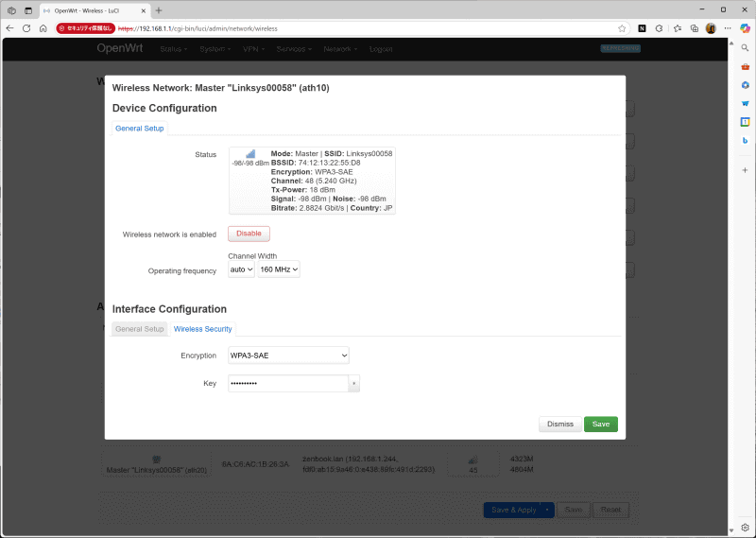Click the Disable wireless network button
The width and height of the screenshot is (756, 538).
[249, 234]
